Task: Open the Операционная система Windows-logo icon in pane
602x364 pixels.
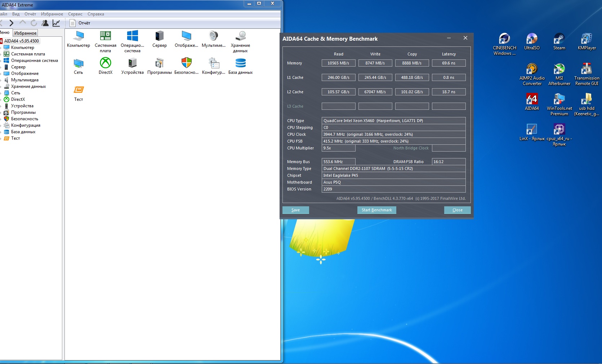Action: click(133, 41)
